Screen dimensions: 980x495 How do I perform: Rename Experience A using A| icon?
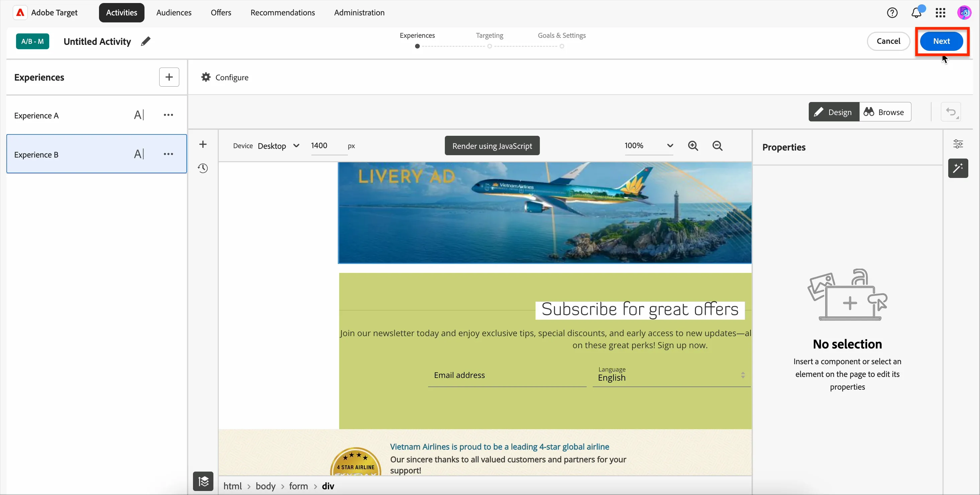coord(139,115)
